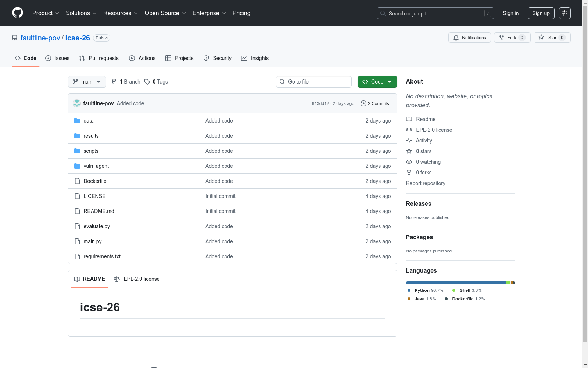Focus the Go to file field

314,82
